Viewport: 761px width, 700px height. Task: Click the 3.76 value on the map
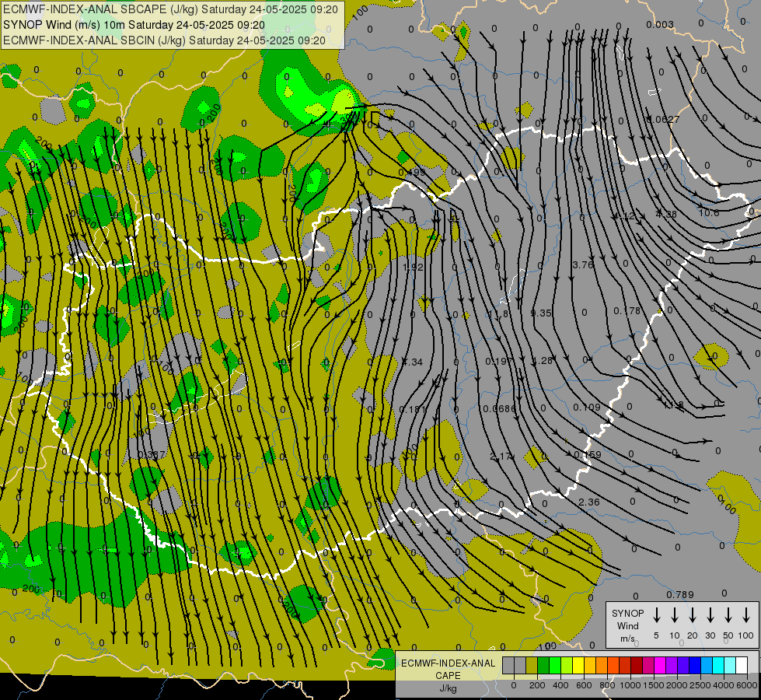(x=583, y=264)
